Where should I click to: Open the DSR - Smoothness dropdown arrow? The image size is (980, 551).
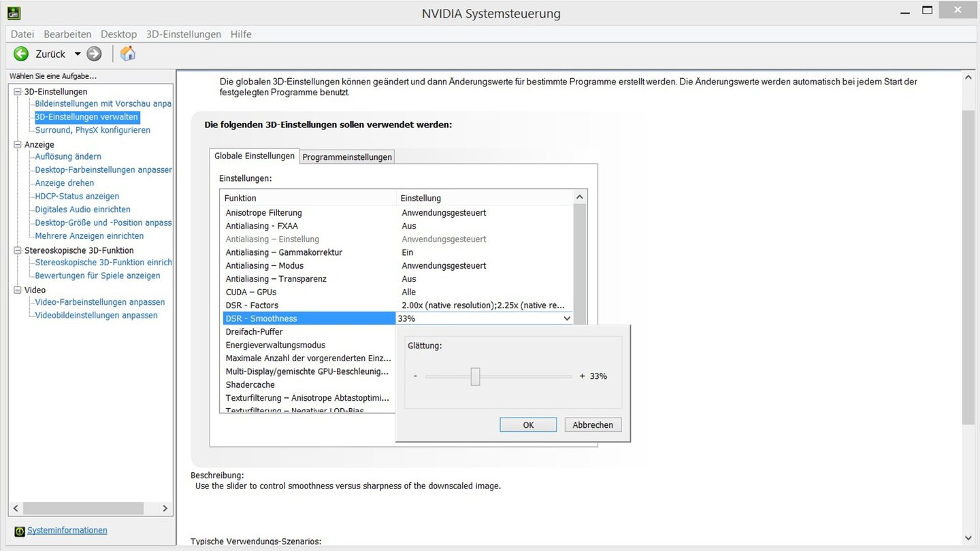coord(567,318)
